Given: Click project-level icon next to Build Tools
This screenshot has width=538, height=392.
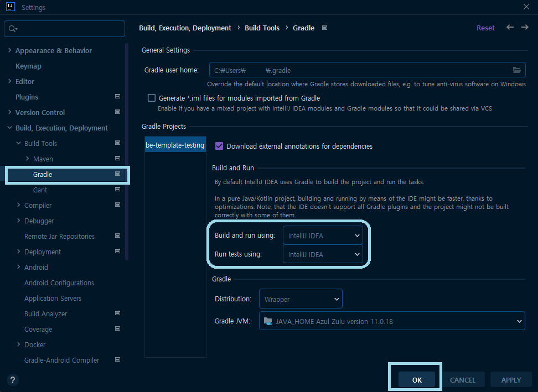Looking at the screenshot, I should tap(118, 143).
